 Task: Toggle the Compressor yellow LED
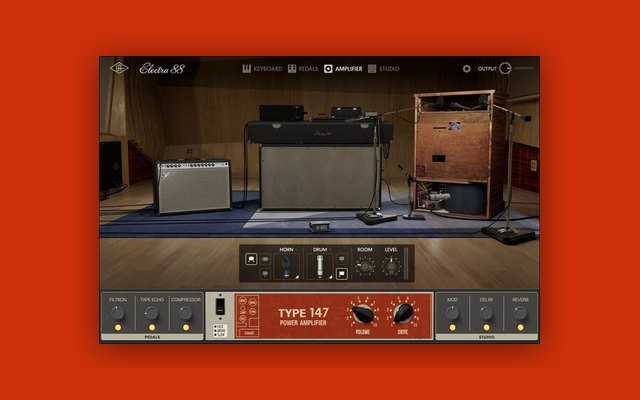tap(186, 327)
